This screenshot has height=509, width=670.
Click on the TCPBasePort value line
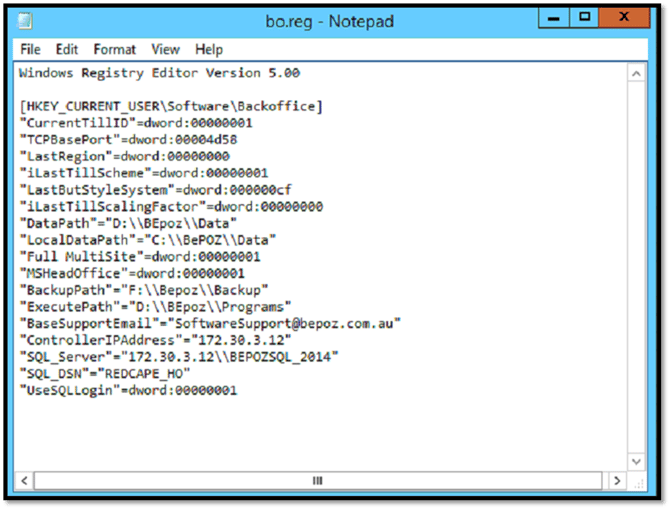pos(125,140)
